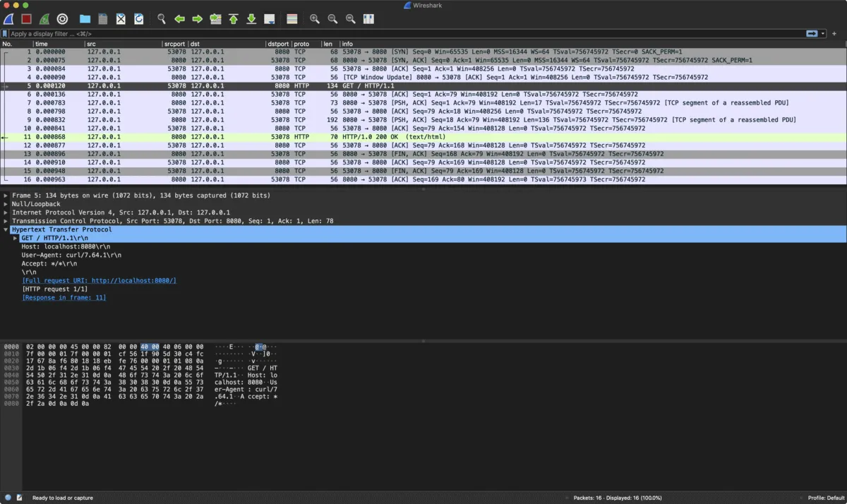Jump to the last packet

pos(251,19)
